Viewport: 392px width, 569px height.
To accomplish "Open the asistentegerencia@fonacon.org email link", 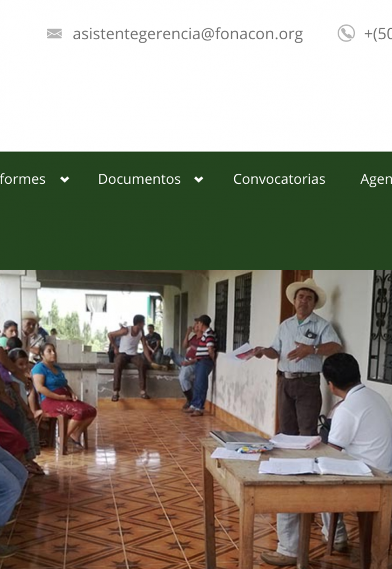I will 188,34.
